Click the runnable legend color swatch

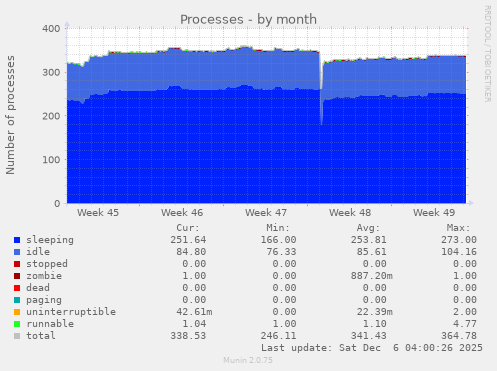(17, 324)
